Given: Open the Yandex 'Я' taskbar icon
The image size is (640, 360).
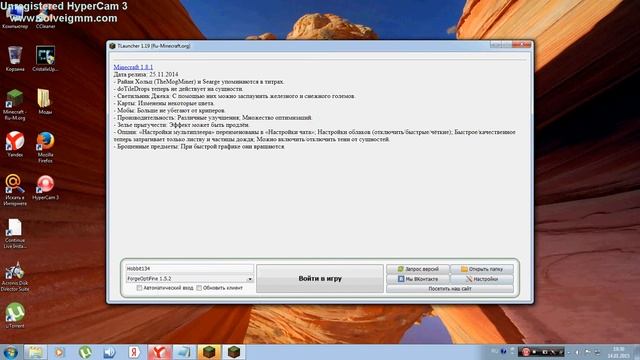Looking at the screenshot, I should tap(134, 352).
